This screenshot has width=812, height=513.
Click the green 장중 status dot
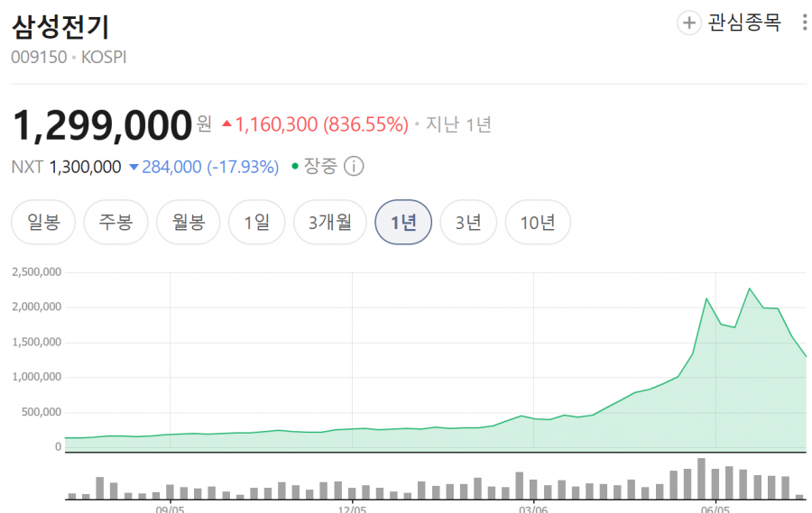pyautogui.click(x=295, y=166)
